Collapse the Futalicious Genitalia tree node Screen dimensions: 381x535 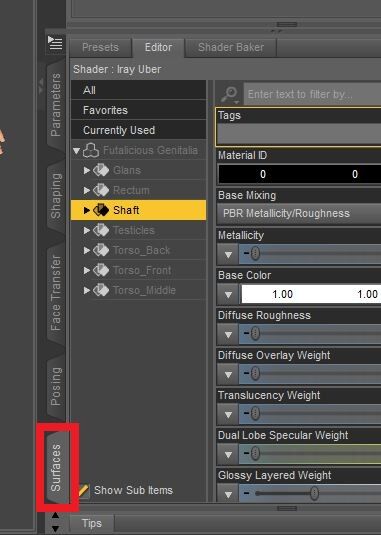pyautogui.click(x=76, y=150)
